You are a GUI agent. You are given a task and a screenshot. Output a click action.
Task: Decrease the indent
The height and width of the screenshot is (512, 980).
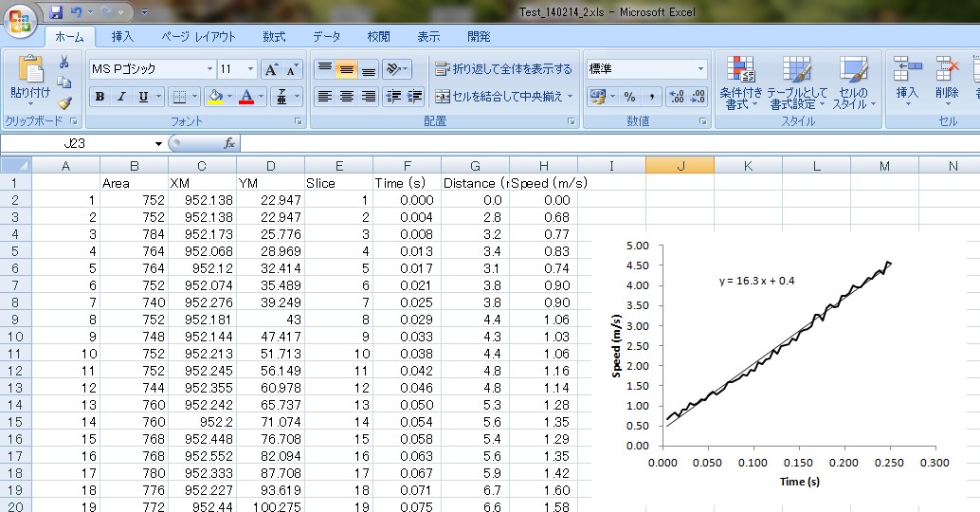393,97
